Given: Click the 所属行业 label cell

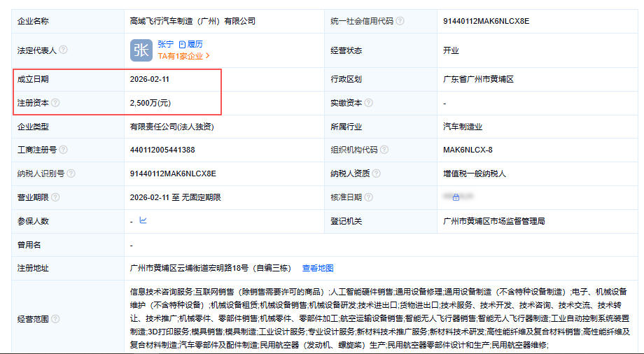Looking at the screenshot, I should coord(381,127).
